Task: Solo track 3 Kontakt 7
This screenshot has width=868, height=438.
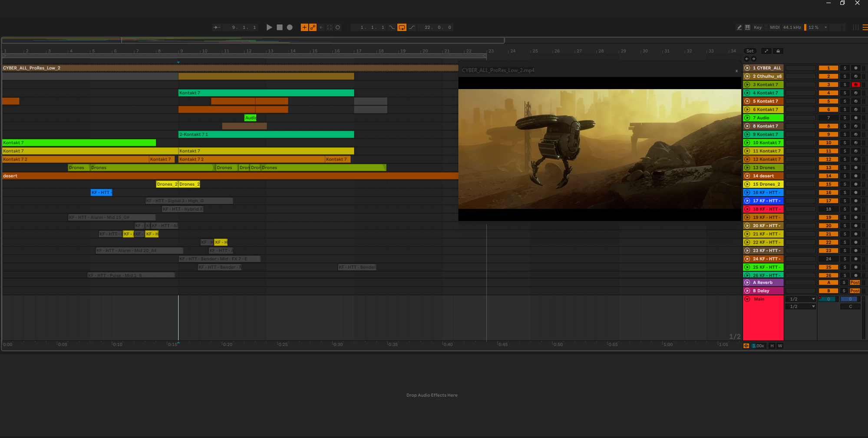Action: pos(845,85)
